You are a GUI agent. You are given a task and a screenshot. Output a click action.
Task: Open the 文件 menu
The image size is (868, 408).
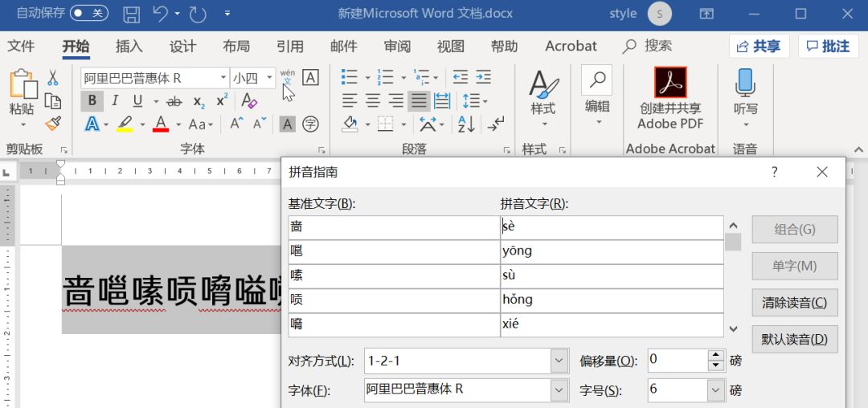tap(21, 47)
